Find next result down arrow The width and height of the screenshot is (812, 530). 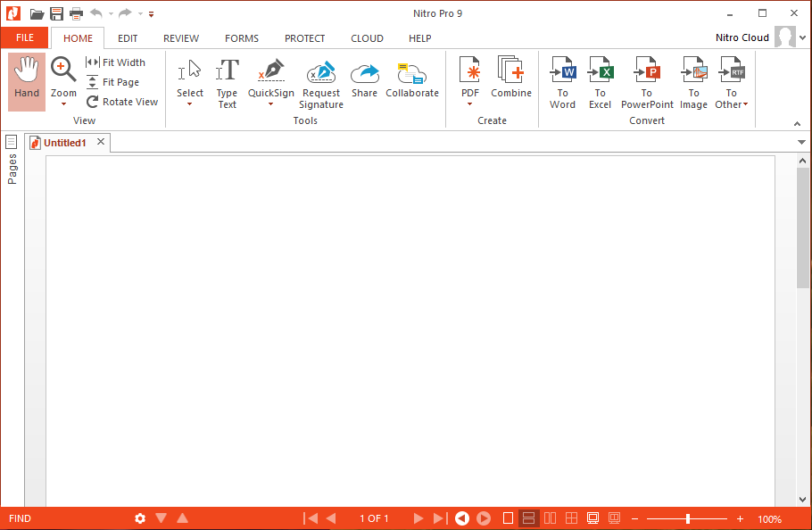[x=161, y=518]
